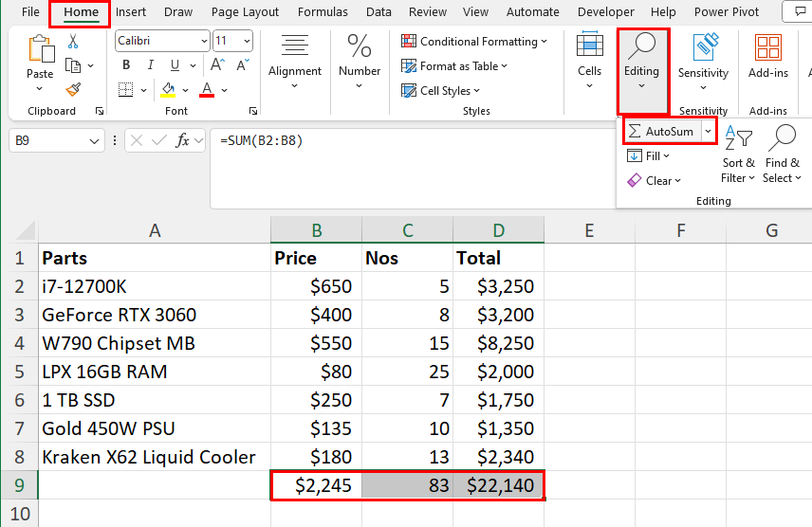Open the Cells group
This screenshot has height=527, width=812.
click(x=589, y=61)
